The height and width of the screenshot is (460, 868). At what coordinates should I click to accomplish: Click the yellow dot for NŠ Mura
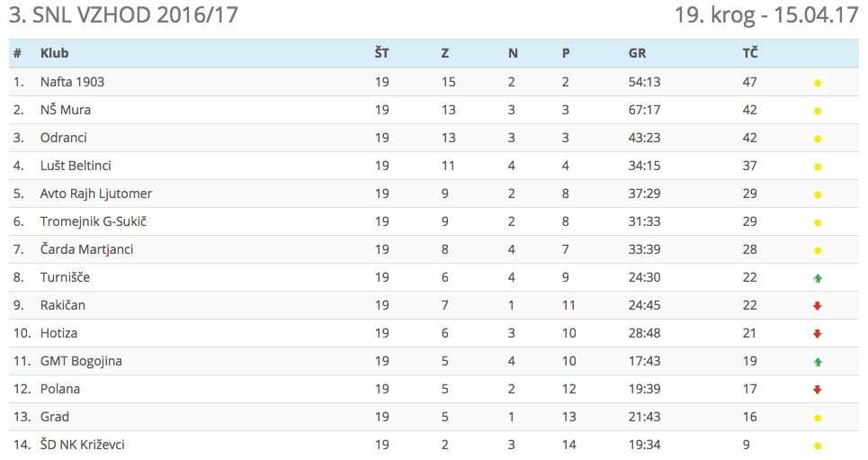(818, 111)
